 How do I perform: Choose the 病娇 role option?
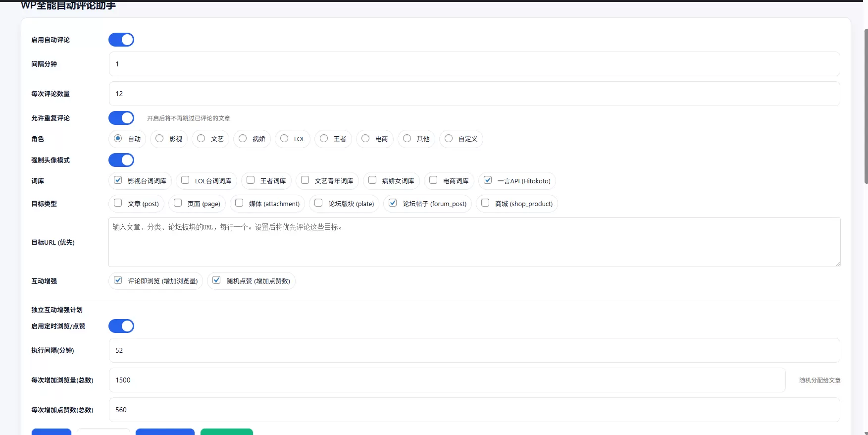[243, 139]
